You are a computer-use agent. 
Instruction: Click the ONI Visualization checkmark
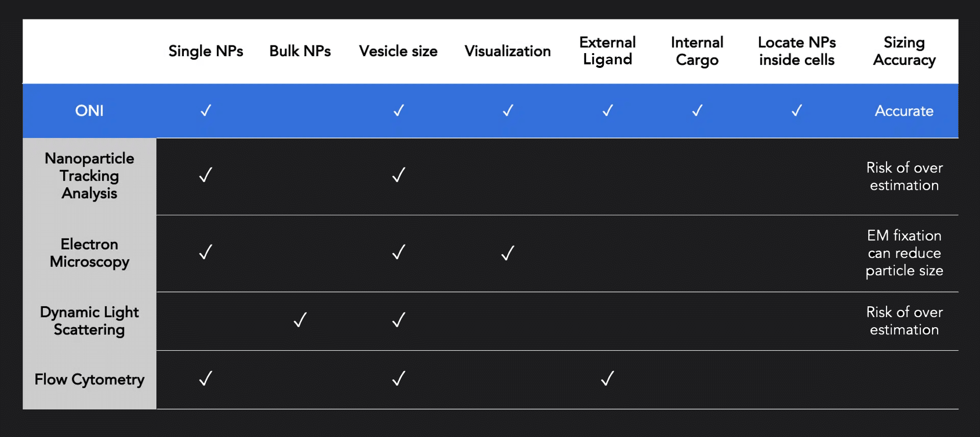pos(508,110)
